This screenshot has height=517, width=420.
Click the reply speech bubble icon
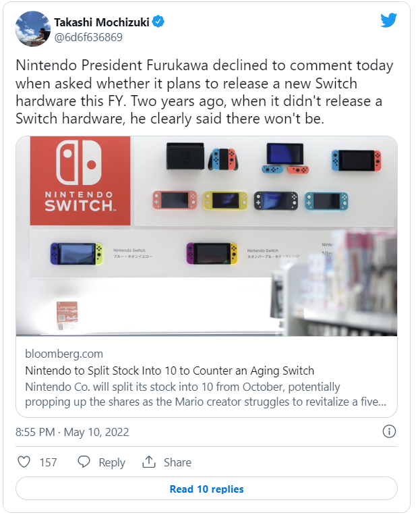[x=84, y=462]
